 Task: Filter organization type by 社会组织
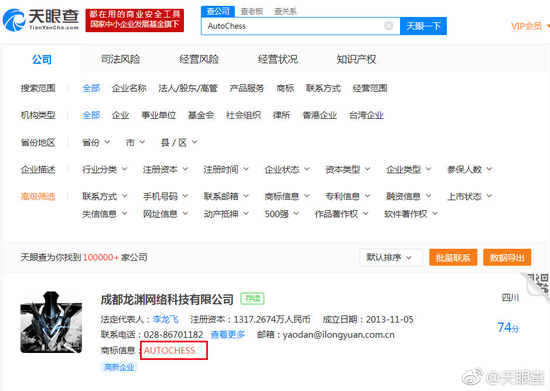(243, 115)
